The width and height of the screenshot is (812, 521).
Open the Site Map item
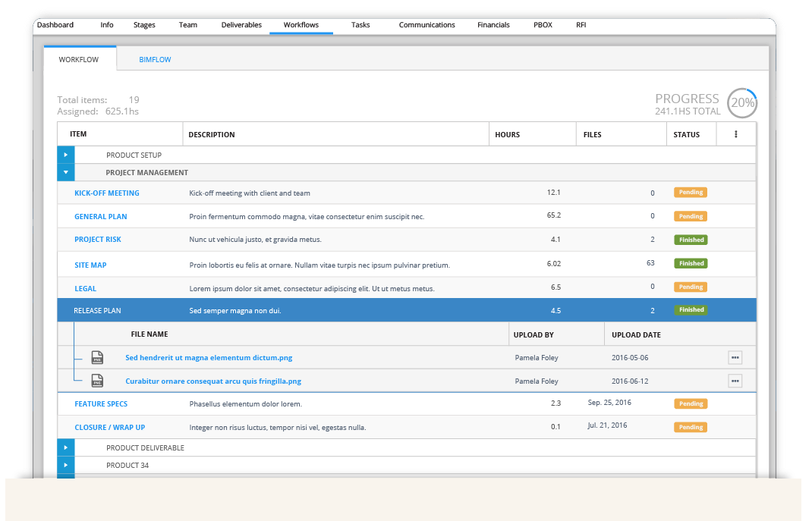[90, 265]
